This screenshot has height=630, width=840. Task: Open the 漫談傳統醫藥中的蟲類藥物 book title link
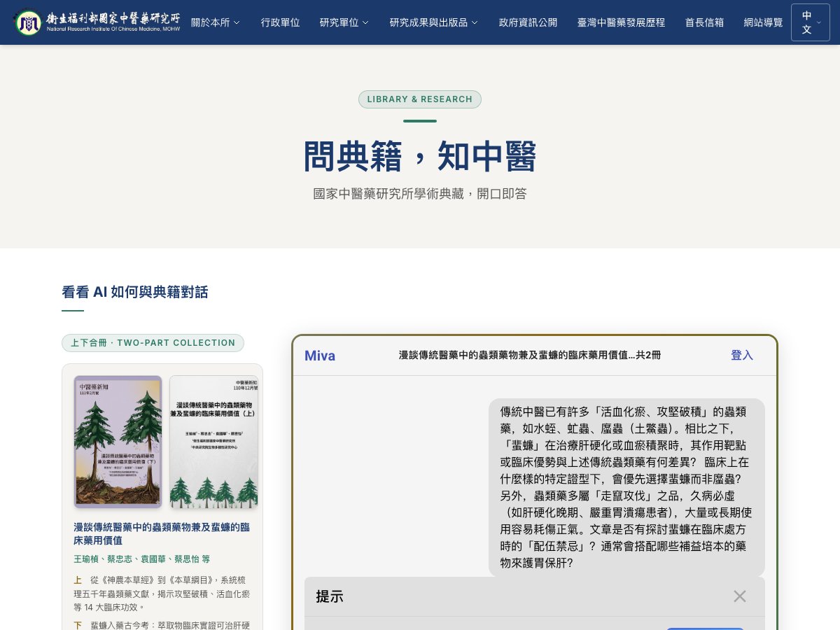[162, 533]
